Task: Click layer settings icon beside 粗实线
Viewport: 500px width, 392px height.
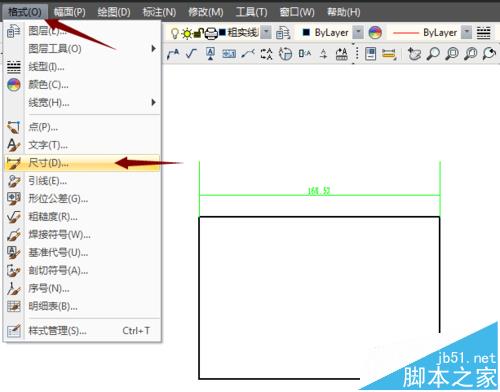Action: point(283,33)
